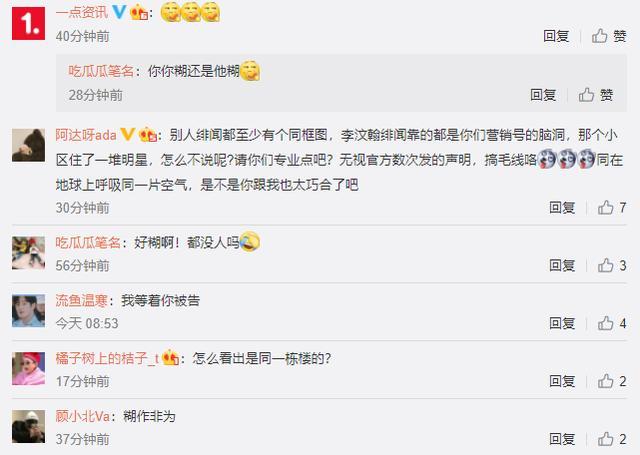Like 橘子树上的桔子_t's comment thumbs-up
The width and height of the screenshot is (640, 455).
[612, 382]
